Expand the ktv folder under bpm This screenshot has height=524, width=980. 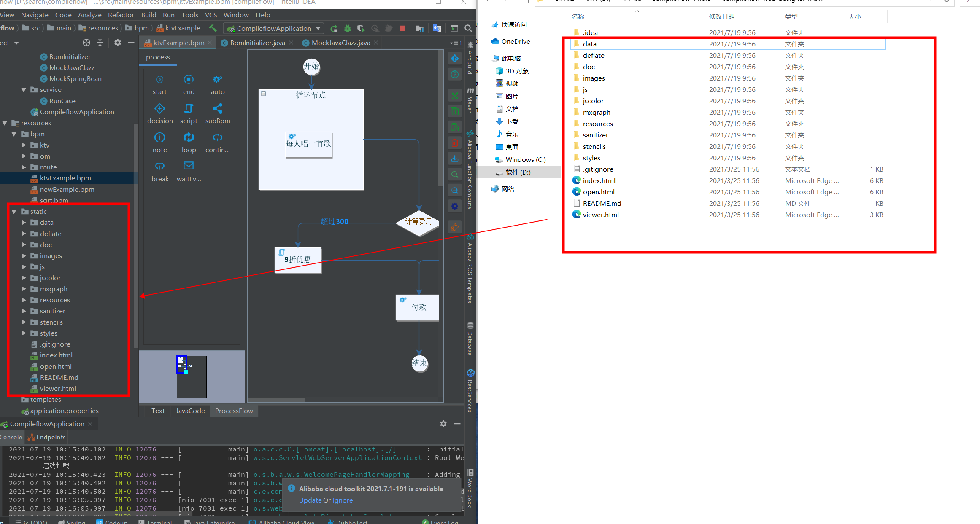tap(24, 145)
